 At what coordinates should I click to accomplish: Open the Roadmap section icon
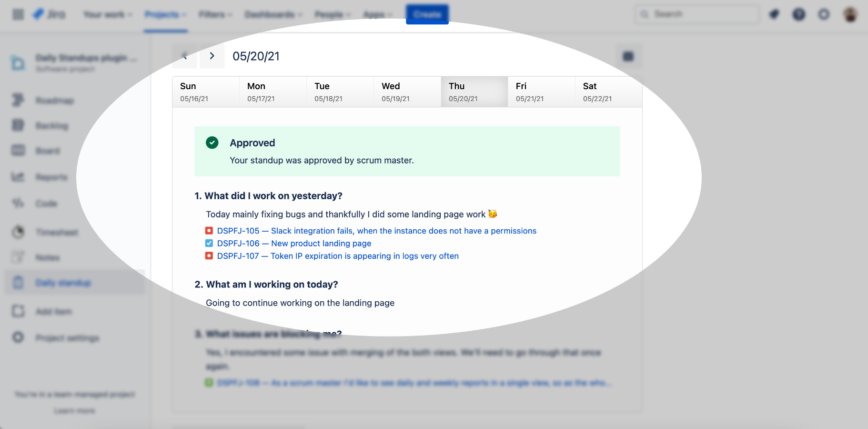click(x=18, y=100)
